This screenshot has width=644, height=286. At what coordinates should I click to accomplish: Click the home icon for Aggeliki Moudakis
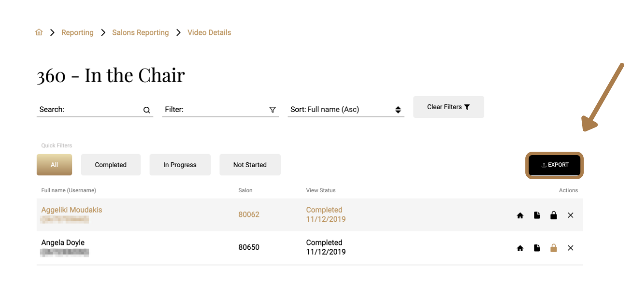pos(520,215)
